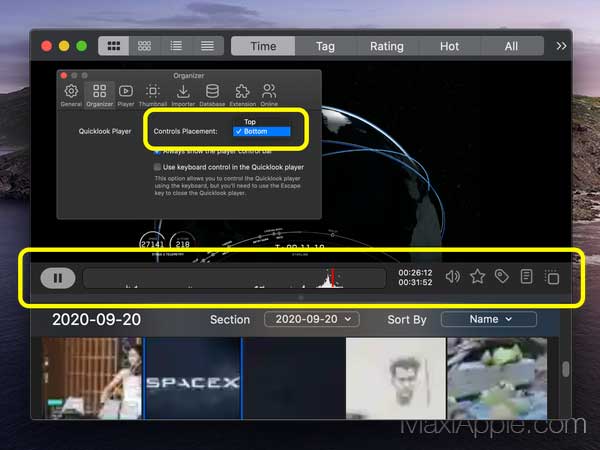Open Importer preferences pane

coord(183,95)
